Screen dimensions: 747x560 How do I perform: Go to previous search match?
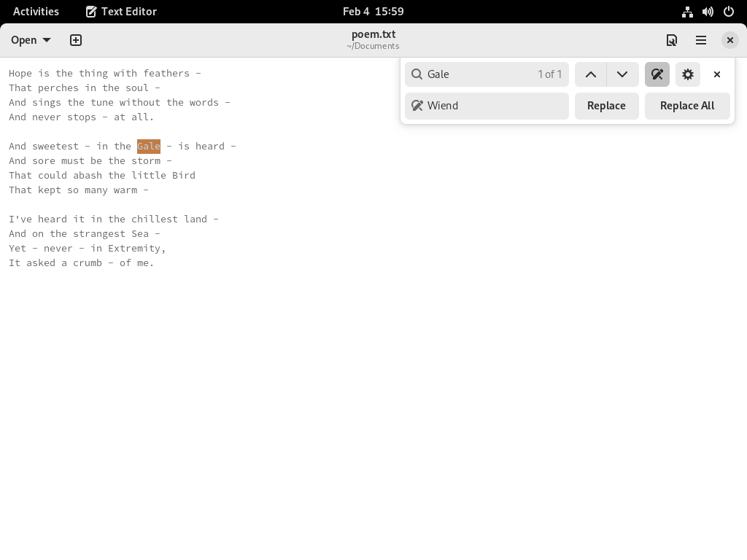tap(591, 74)
